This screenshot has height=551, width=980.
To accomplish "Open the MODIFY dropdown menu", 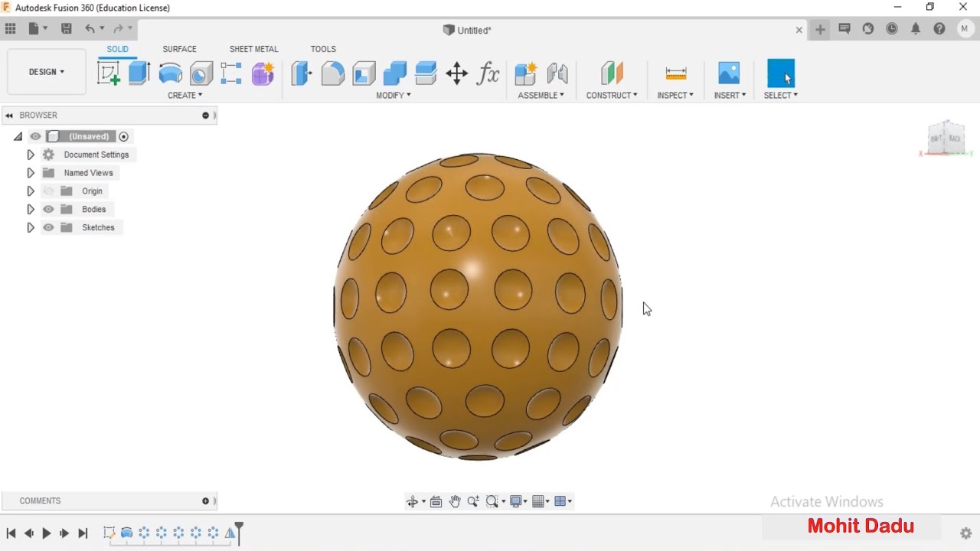I will pyautogui.click(x=394, y=95).
